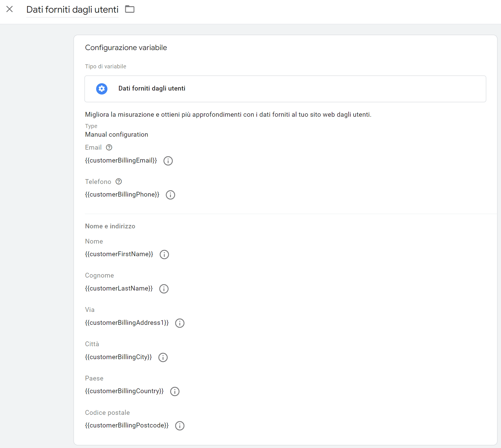This screenshot has height=448, width=501.
Task: Select the Dati forniti dagli utenti type box
Action: tap(285, 89)
